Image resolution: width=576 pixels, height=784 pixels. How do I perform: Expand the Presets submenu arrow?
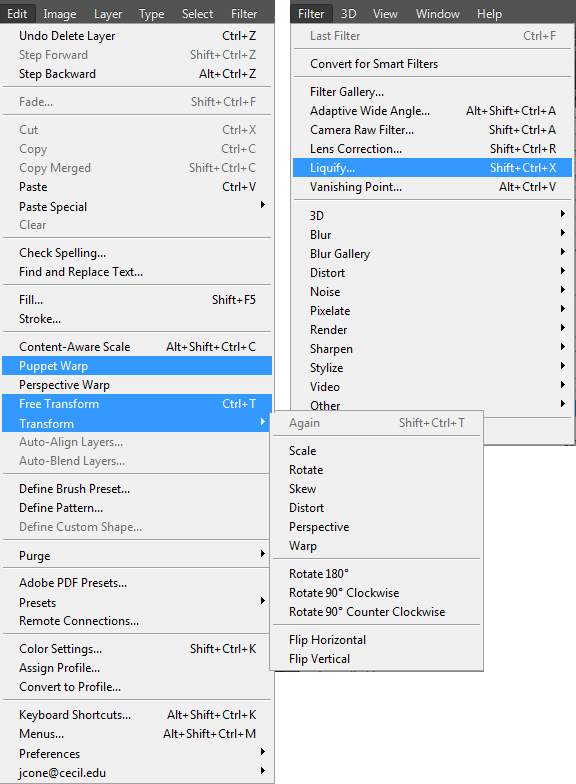click(262, 600)
